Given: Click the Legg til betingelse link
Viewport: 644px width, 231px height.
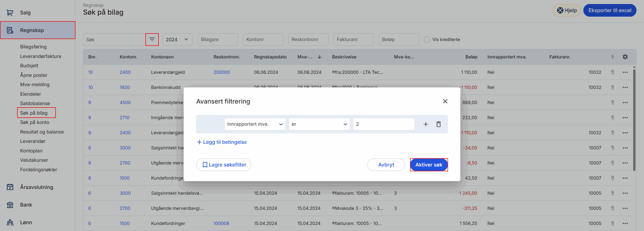Looking at the screenshot, I should tap(222, 142).
